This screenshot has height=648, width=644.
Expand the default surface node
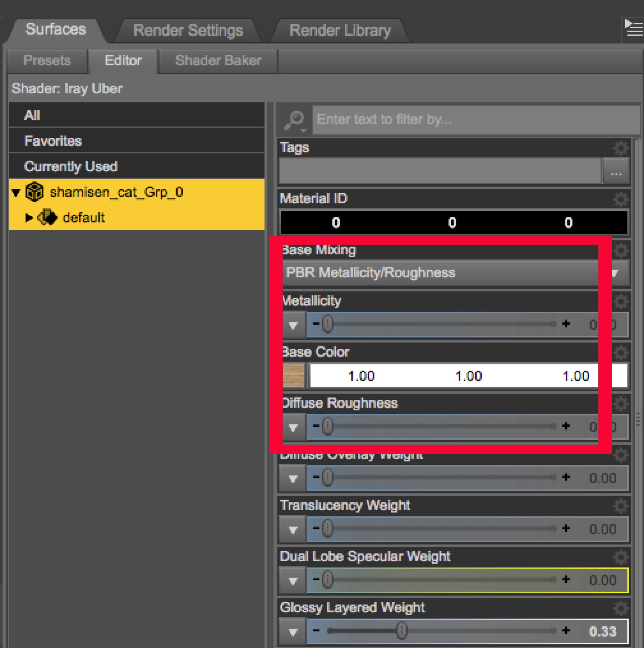(x=29, y=218)
